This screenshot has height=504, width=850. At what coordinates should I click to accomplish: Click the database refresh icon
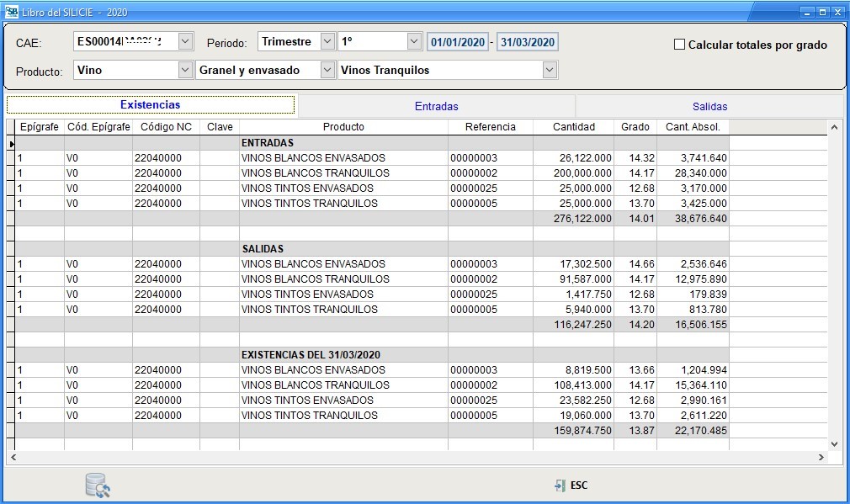tap(98, 485)
